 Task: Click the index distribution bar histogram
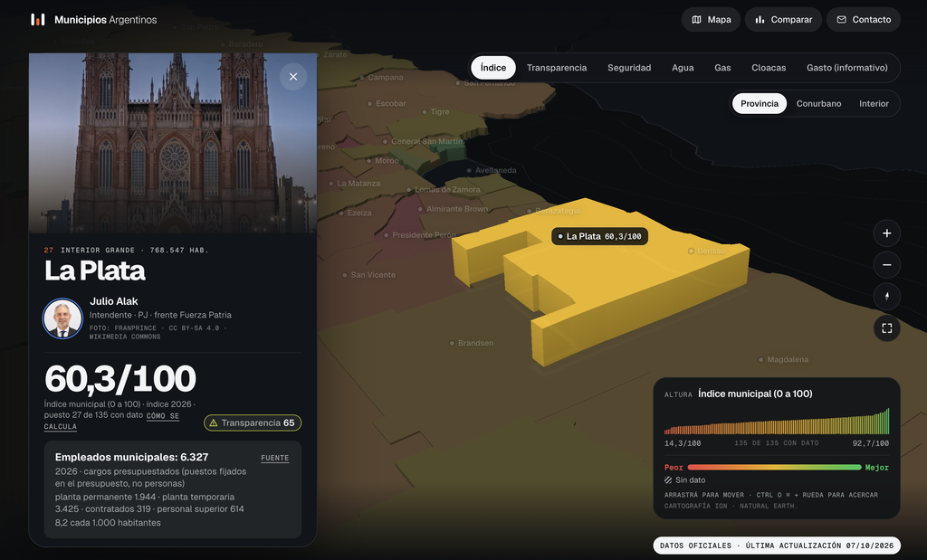777,422
